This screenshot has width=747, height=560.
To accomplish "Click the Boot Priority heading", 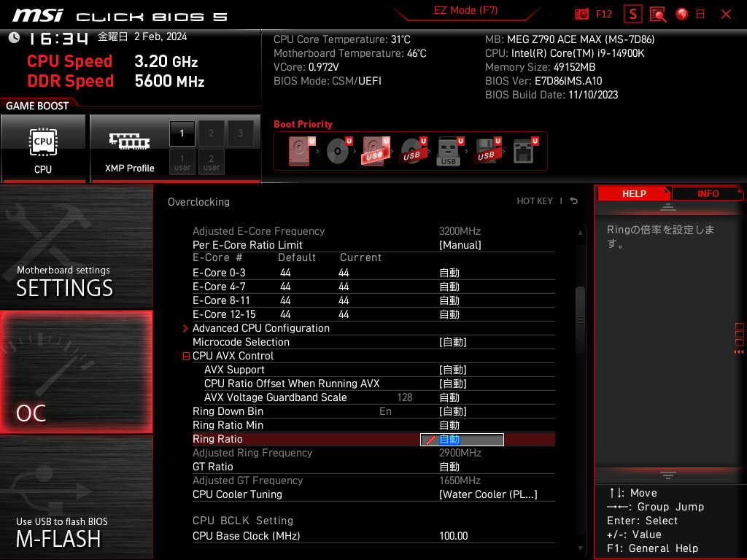I will tap(303, 124).
